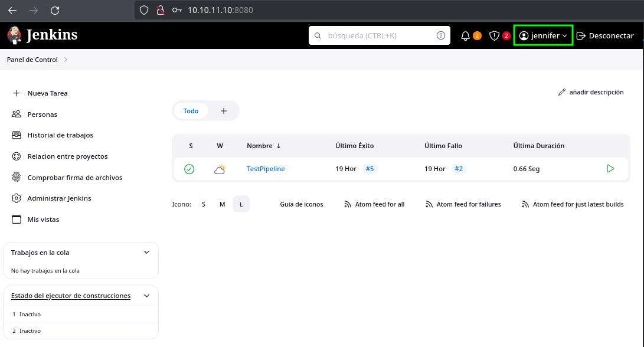Click the inbox icon for Historial de trabajos

[x=16, y=135]
